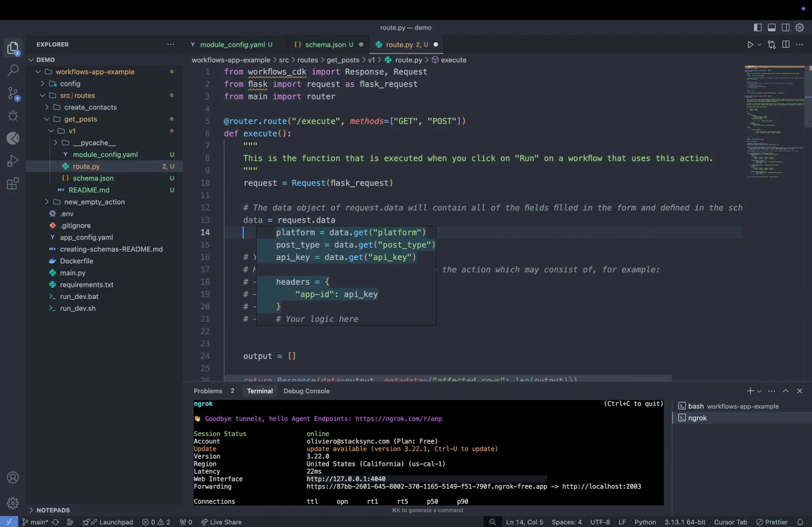This screenshot has height=527, width=812.
Task: Open the Extensions view icon
Action: click(13, 183)
